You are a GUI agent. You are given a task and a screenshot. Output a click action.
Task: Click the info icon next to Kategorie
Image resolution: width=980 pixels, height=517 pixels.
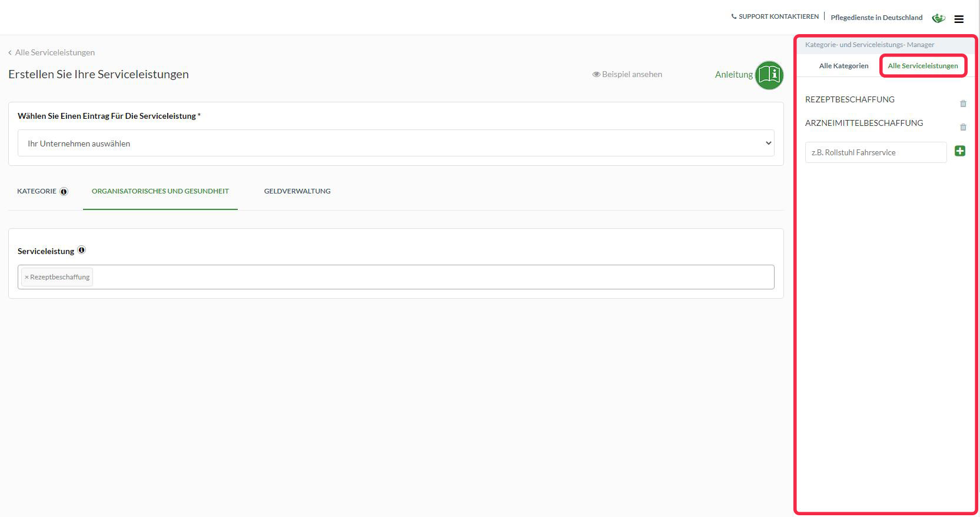64,192
